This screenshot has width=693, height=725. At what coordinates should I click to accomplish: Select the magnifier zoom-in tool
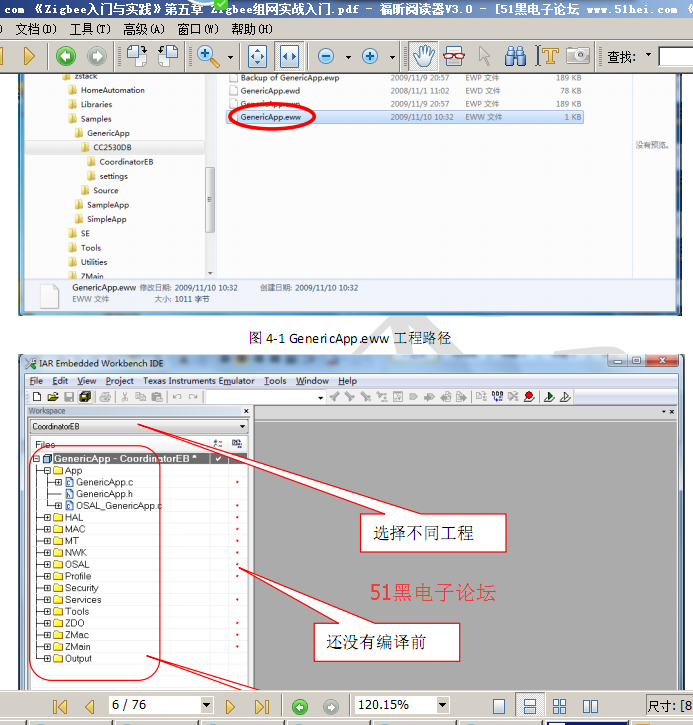209,56
